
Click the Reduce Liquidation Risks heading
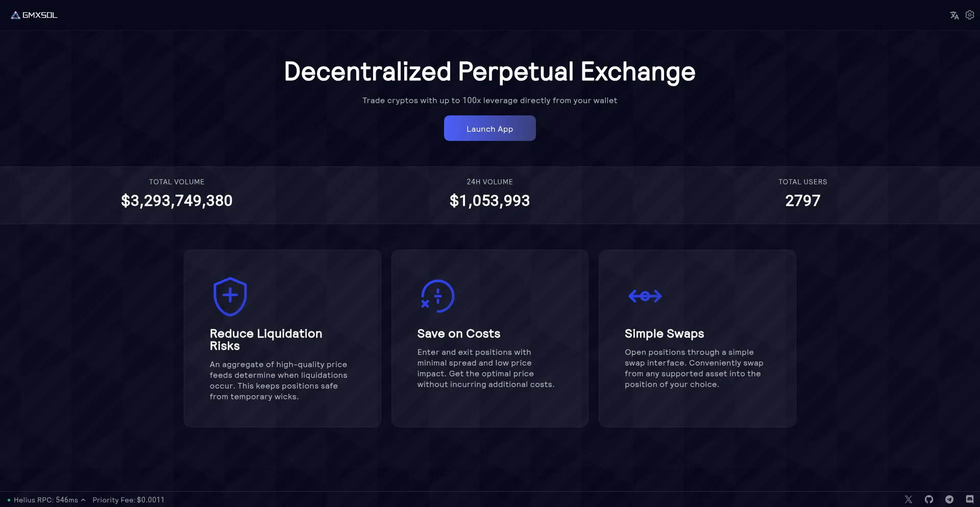[x=266, y=340]
